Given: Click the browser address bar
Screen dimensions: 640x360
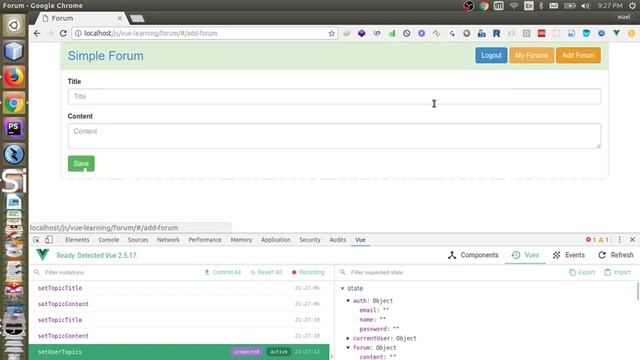Looking at the screenshot, I should tap(204, 33).
